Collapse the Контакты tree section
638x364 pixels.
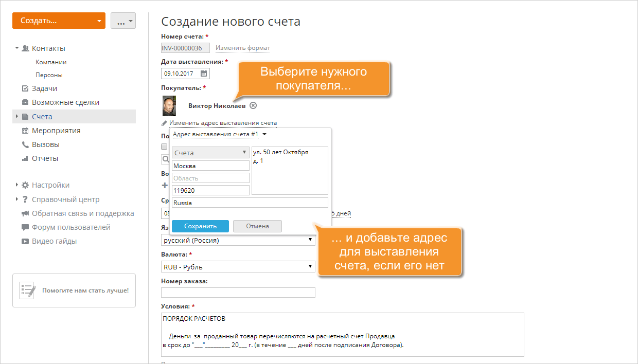pos(17,48)
